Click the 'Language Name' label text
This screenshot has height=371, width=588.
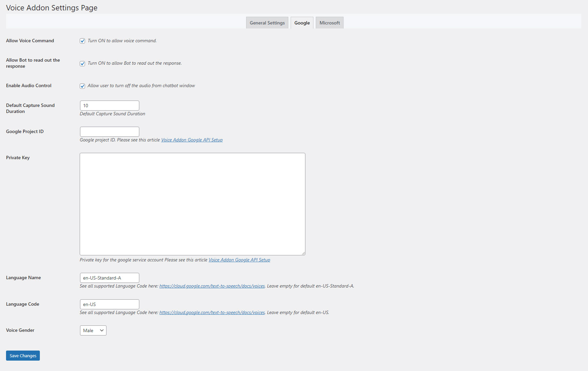click(x=23, y=277)
